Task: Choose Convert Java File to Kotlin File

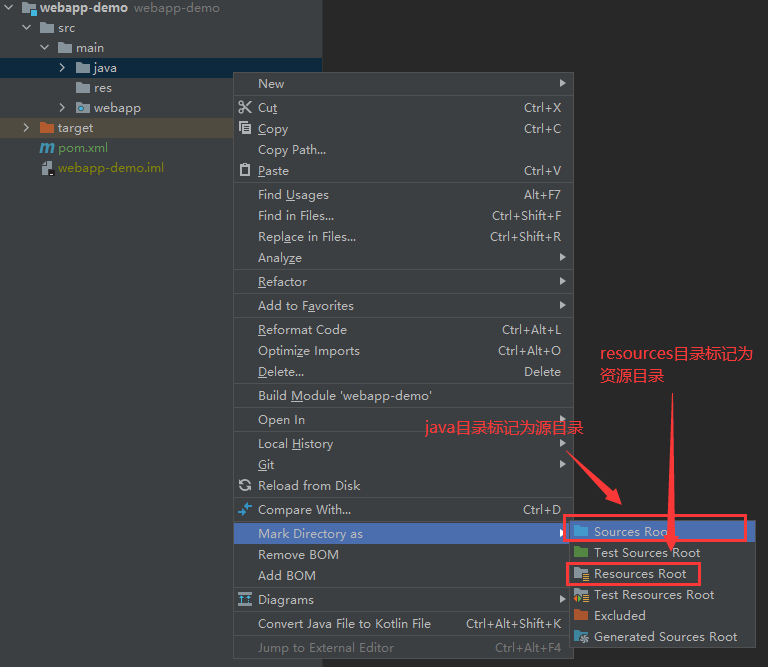Action: [x=404, y=623]
